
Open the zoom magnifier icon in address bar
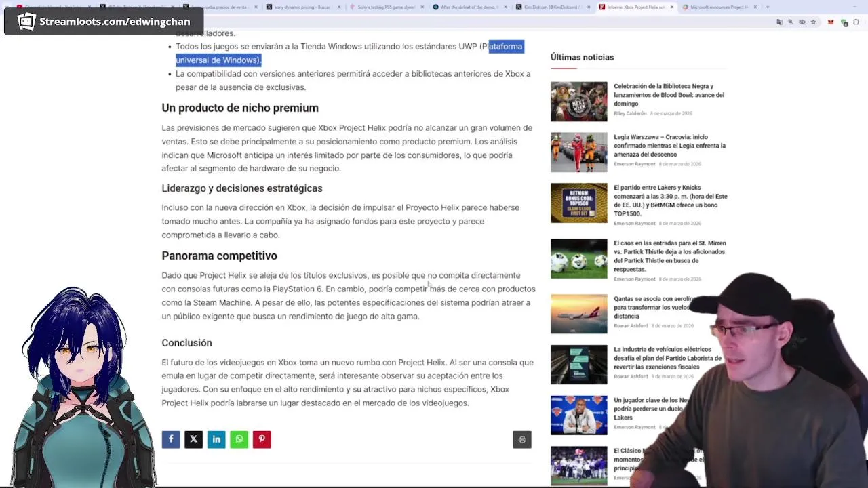(791, 22)
